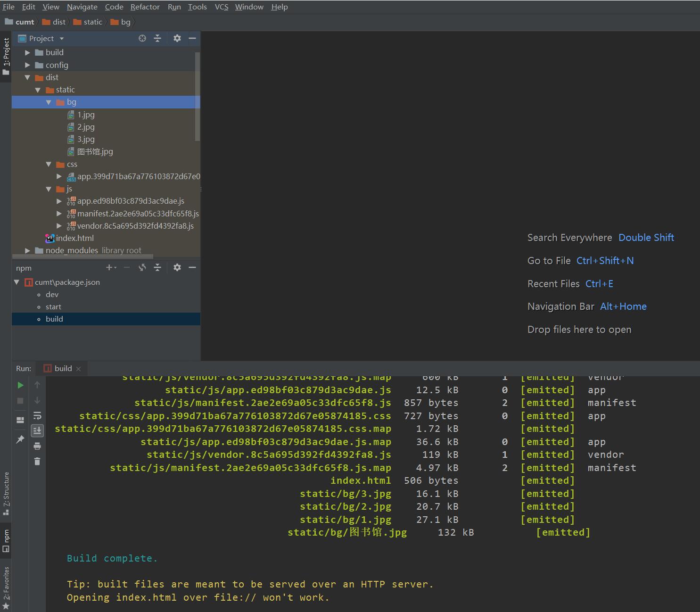Collapse cumt\package.json node in npm panel
This screenshot has height=612, width=700.
coord(17,282)
